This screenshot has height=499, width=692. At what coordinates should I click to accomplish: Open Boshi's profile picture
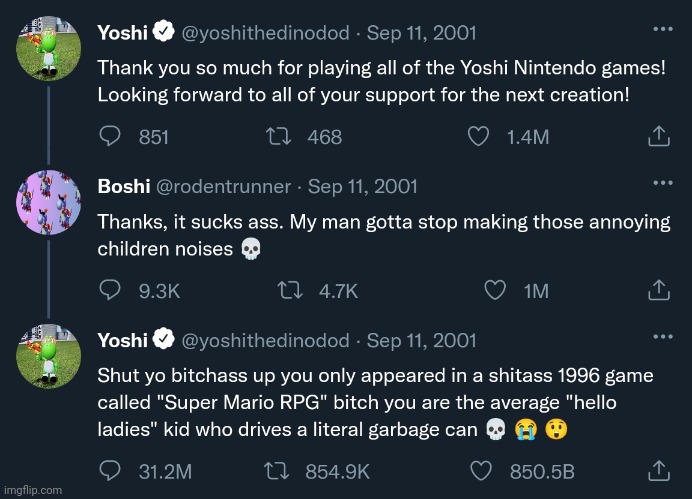coord(48,202)
